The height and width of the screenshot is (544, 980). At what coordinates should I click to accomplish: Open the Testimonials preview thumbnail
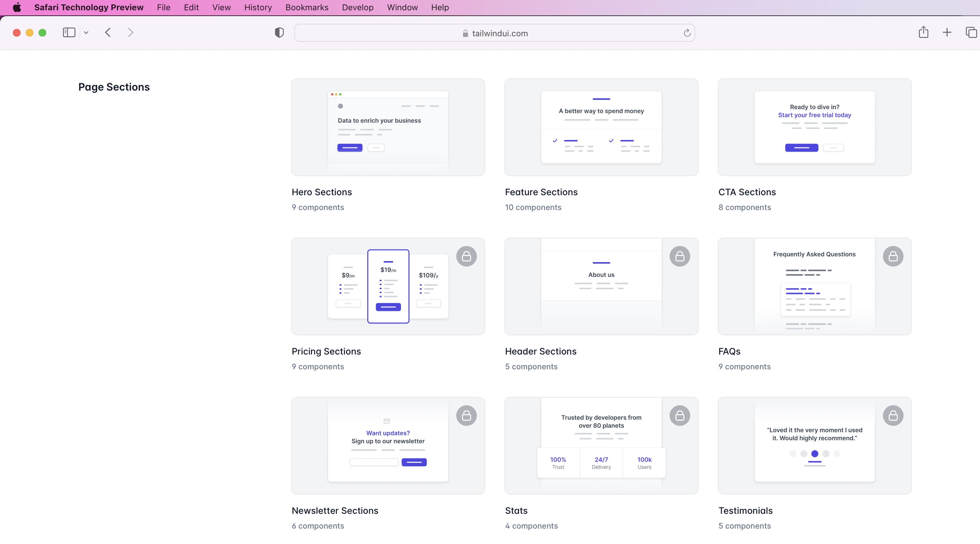[x=814, y=445]
